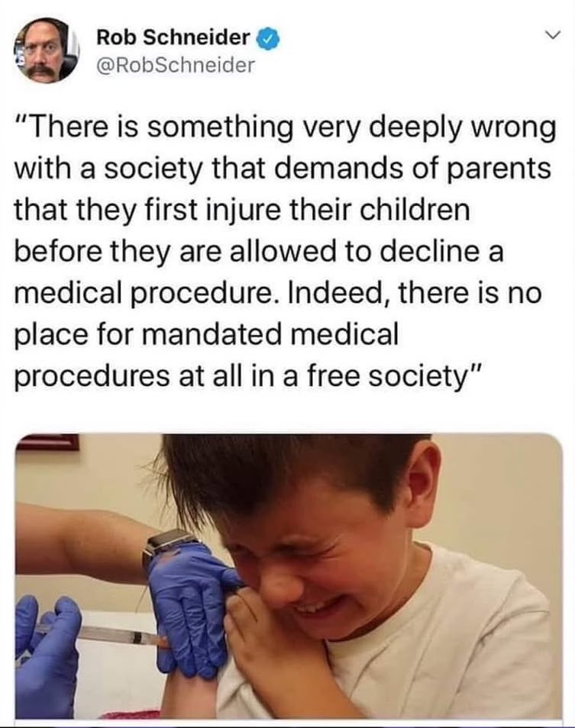Click the line 'before they are allowed to decline a'
The image size is (575, 728).
(x=259, y=251)
